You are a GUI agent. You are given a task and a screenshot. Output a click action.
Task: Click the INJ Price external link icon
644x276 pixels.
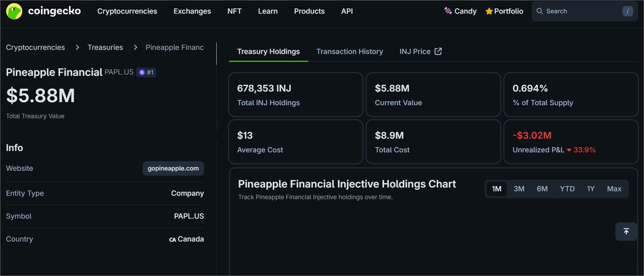(438, 52)
